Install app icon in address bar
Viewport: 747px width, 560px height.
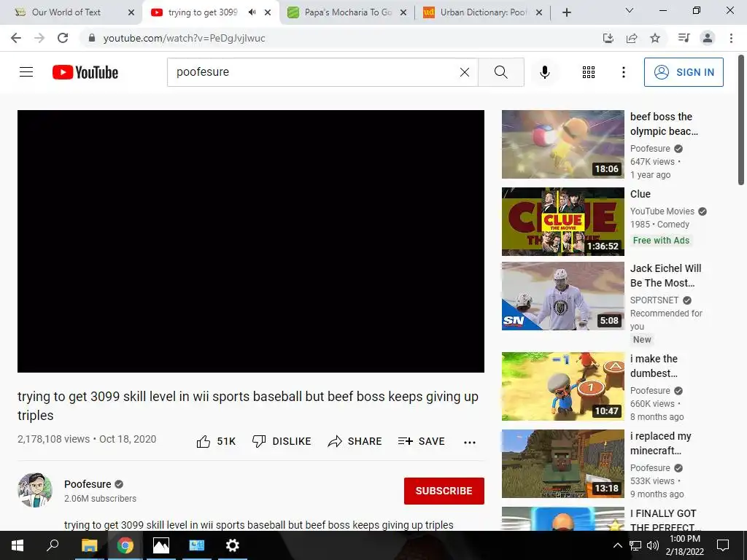608,38
